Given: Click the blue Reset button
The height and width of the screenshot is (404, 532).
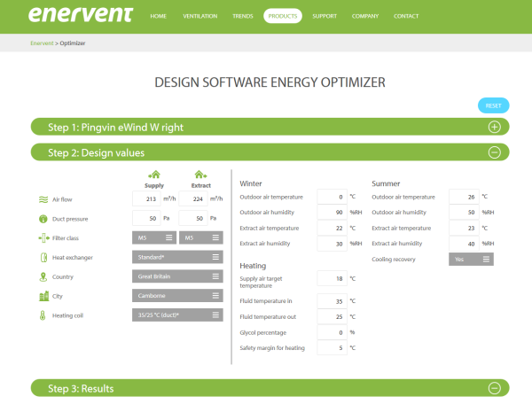Looking at the screenshot, I should tap(493, 105).
